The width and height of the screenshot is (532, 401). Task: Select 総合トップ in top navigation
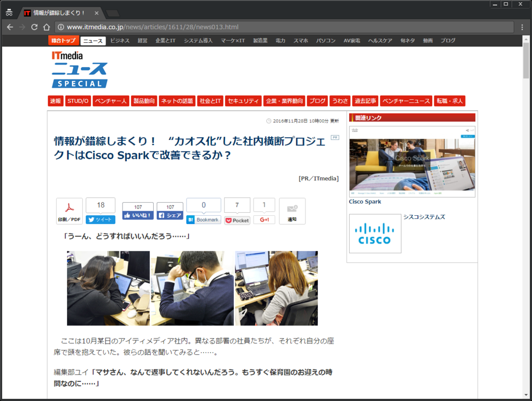point(63,41)
